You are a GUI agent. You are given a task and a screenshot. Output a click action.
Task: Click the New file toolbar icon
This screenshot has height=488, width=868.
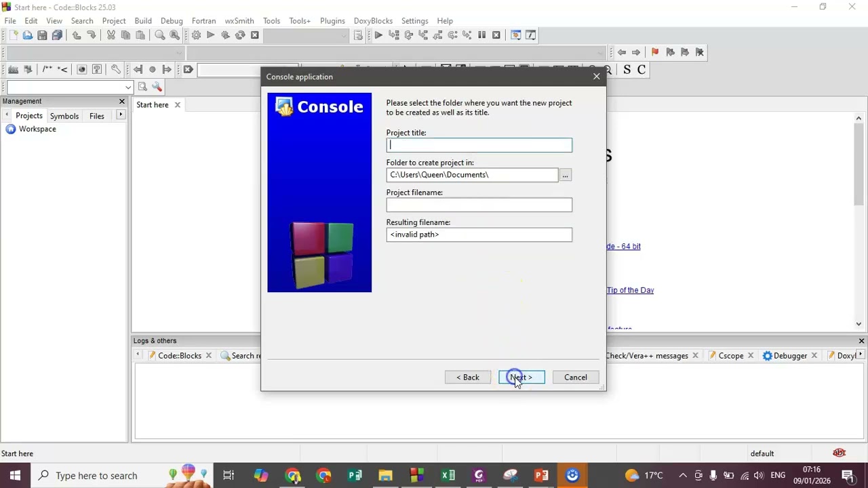tap(13, 35)
